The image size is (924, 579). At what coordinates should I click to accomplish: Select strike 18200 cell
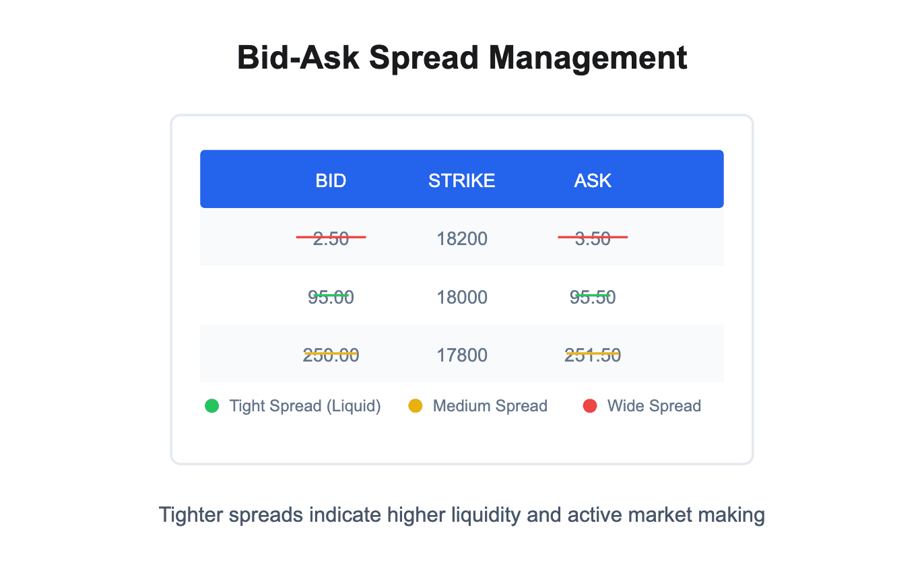462,238
